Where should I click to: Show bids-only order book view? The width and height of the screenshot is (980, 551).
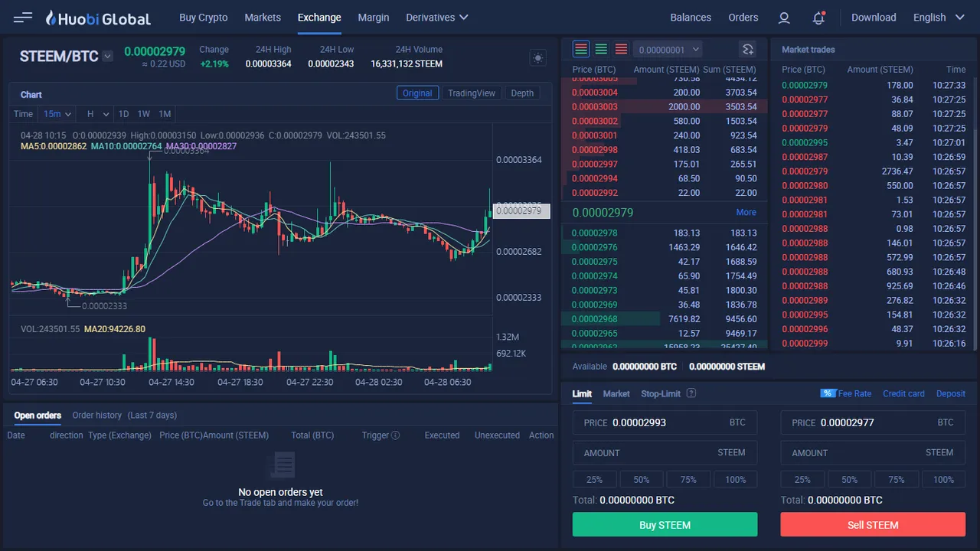[601, 49]
